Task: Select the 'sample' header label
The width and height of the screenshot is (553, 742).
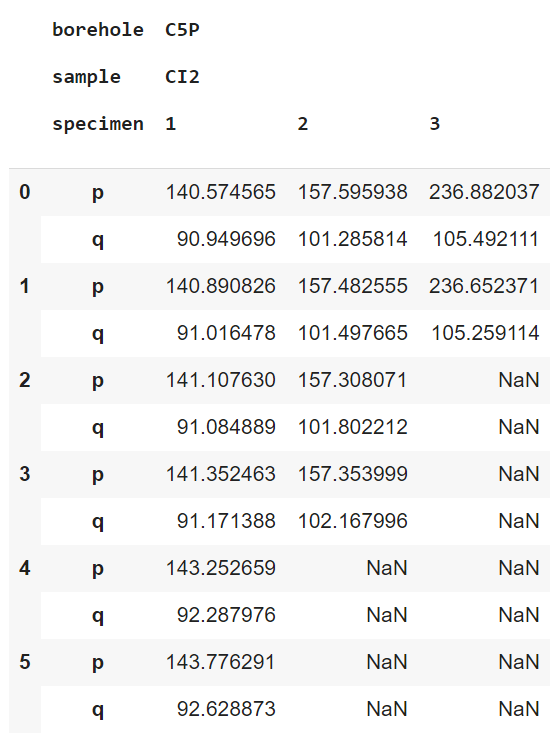Action: tap(87, 77)
